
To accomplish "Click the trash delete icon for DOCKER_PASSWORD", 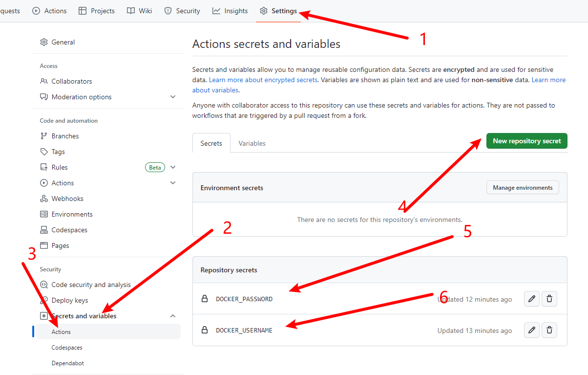I will click(x=549, y=299).
